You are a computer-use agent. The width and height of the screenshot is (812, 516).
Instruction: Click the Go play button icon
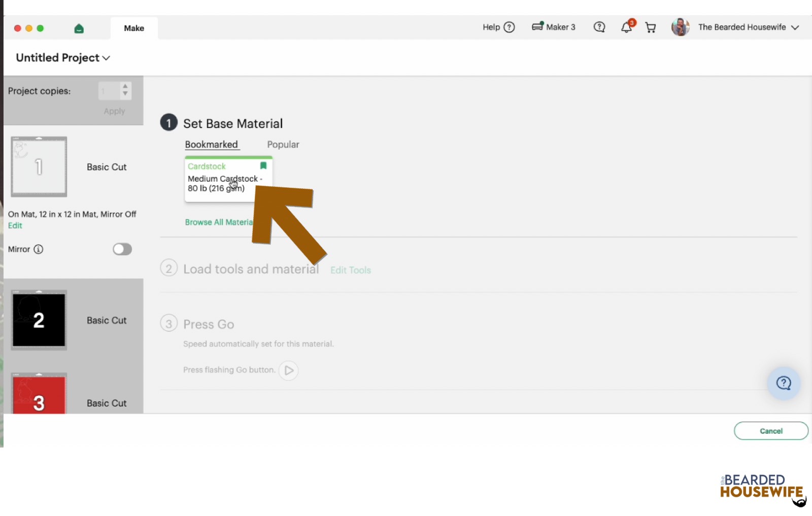pos(288,370)
